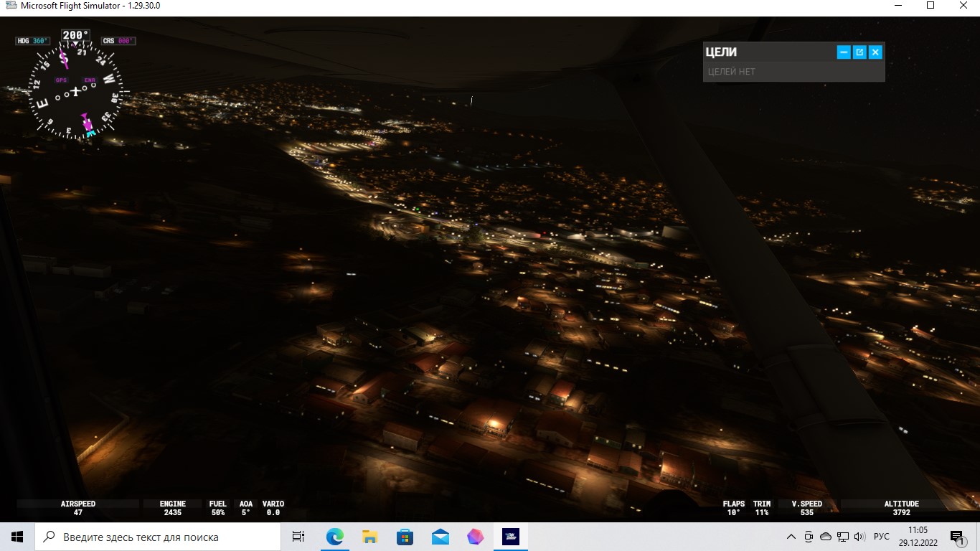Click the VARIO 0.0 readout
This screenshot has height=551, width=980.
click(x=273, y=508)
